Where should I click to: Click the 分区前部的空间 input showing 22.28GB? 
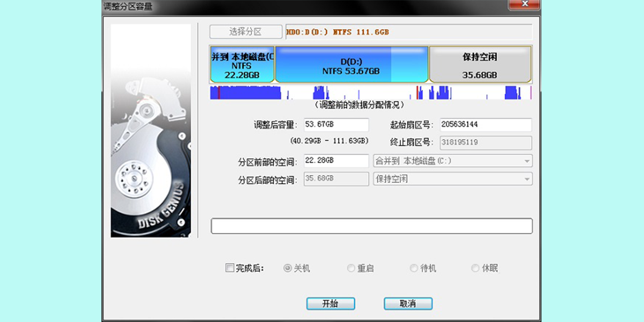point(336,160)
